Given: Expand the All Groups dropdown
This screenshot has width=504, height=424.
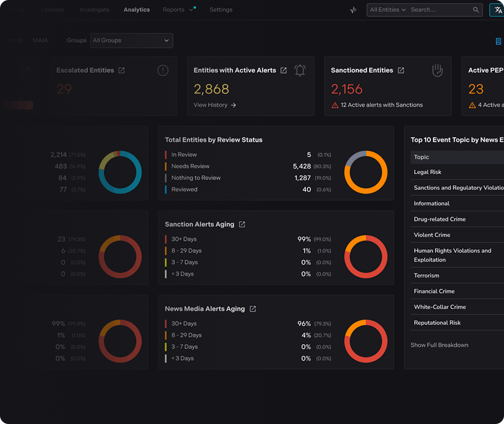Looking at the screenshot, I should (131, 41).
